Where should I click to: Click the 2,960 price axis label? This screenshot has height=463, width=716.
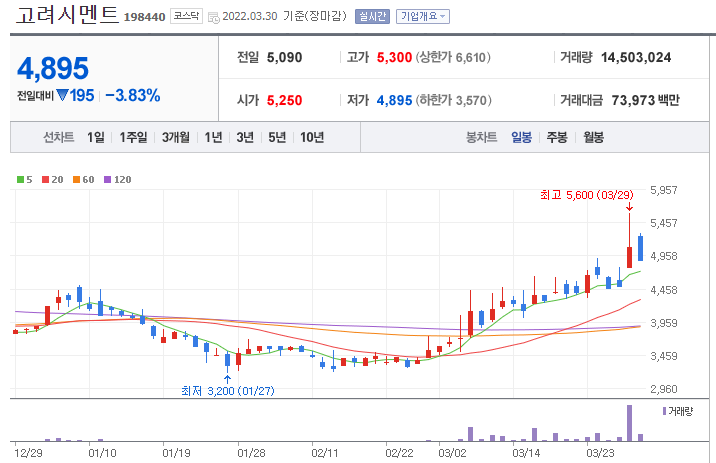[664, 389]
